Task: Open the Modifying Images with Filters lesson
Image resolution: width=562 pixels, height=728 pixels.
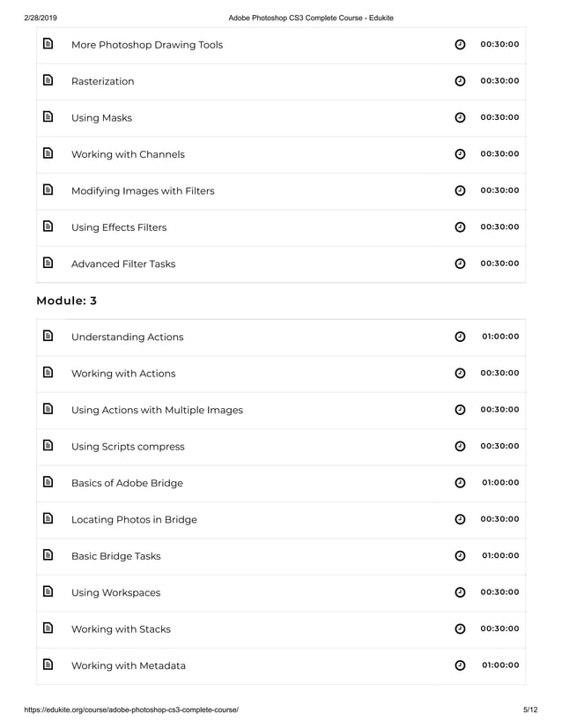Action: click(x=143, y=191)
